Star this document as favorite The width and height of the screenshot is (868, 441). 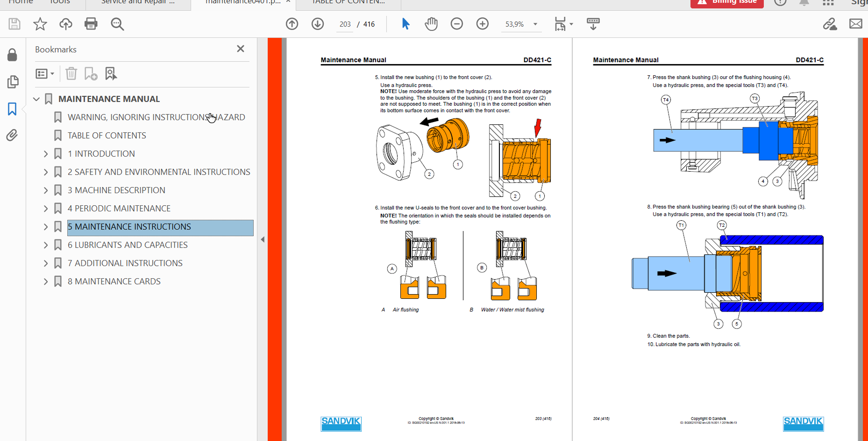coord(40,24)
